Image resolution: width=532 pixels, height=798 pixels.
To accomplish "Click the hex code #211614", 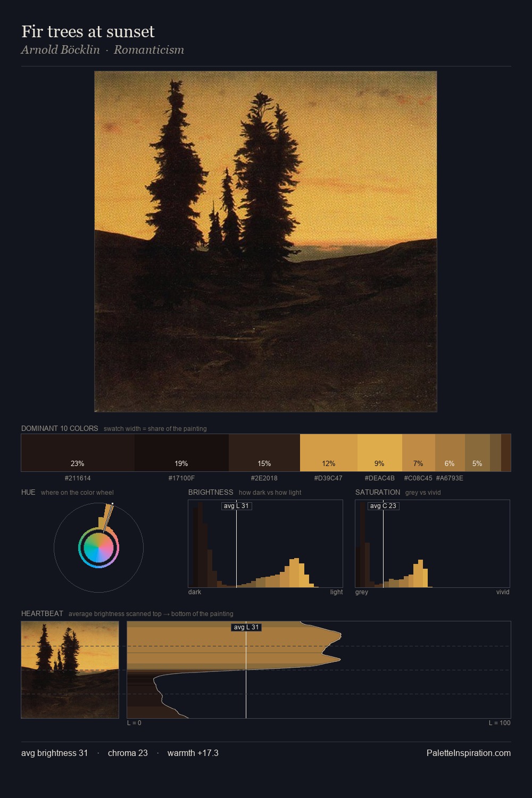I will click(78, 478).
